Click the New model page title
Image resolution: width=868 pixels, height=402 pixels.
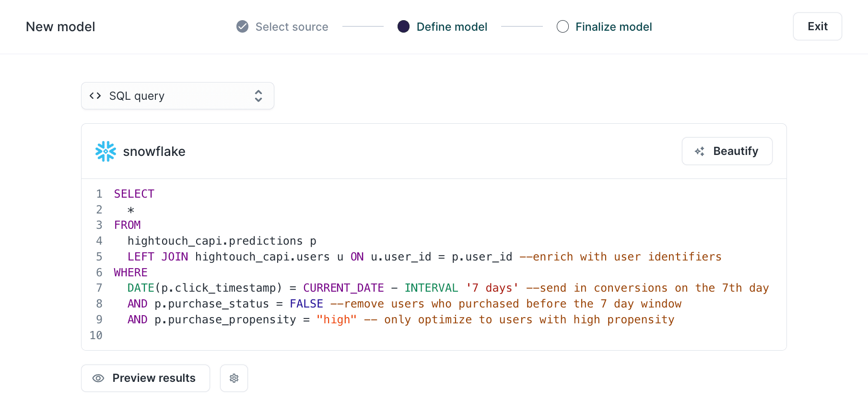(60, 27)
